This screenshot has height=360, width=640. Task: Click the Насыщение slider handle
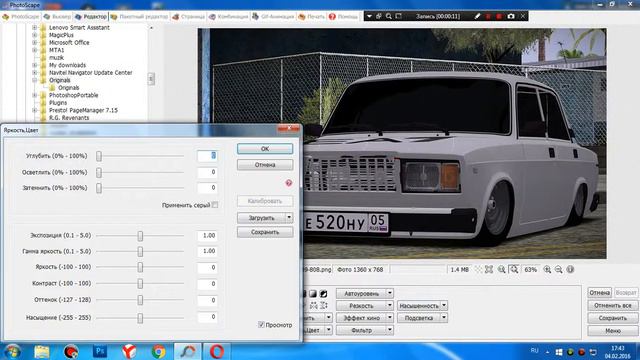click(x=140, y=318)
